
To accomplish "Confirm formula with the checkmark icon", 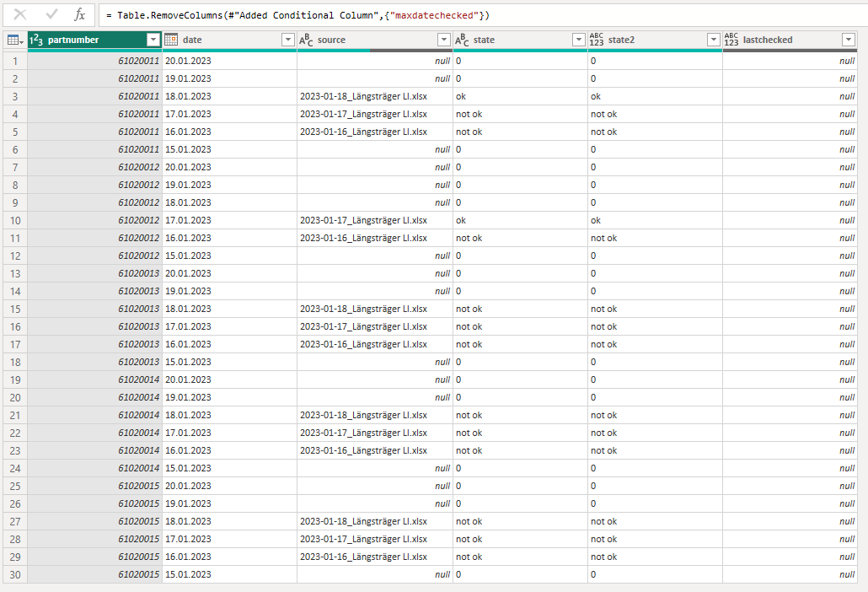I will click(x=51, y=14).
